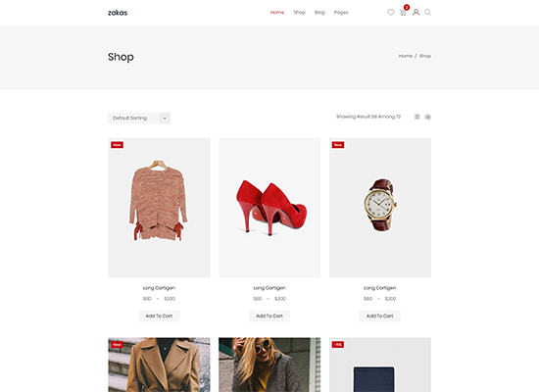
Task: Open the brown coat product photo
Action: [x=159, y=365]
